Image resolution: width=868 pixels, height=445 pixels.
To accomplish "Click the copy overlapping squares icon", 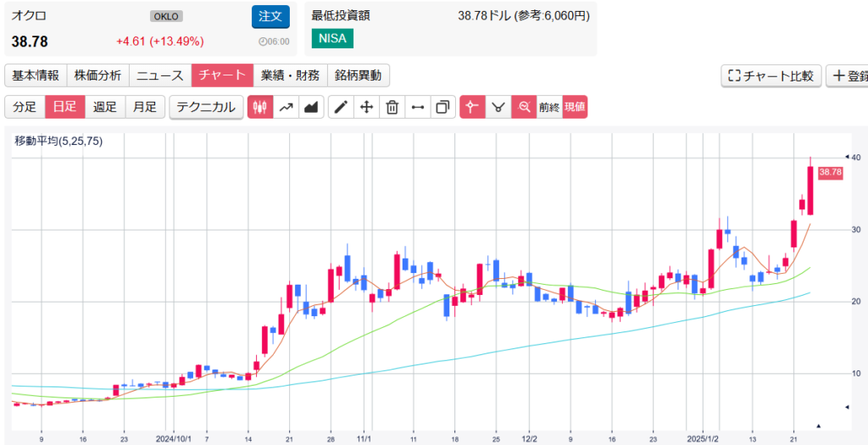I will [442, 108].
